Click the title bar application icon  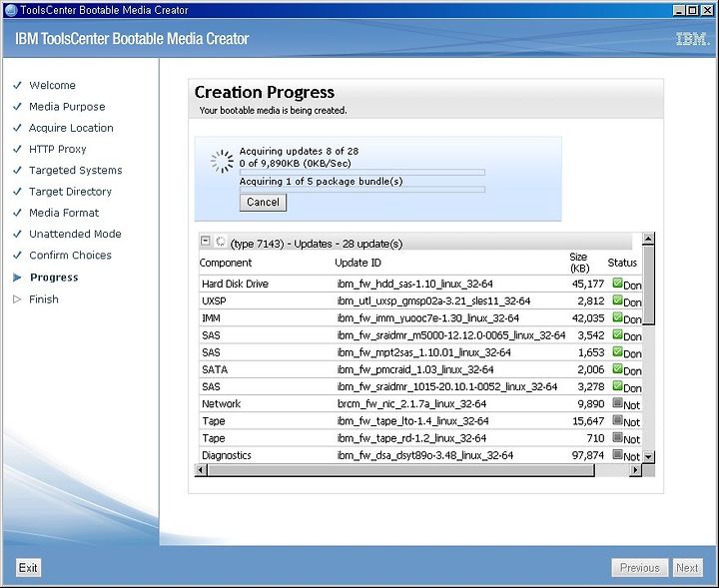11,10
